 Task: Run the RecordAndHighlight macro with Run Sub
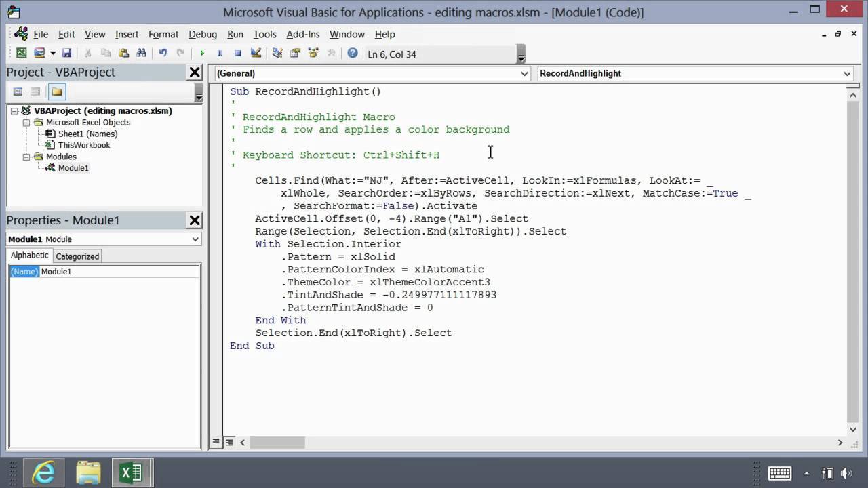pos(202,54)
